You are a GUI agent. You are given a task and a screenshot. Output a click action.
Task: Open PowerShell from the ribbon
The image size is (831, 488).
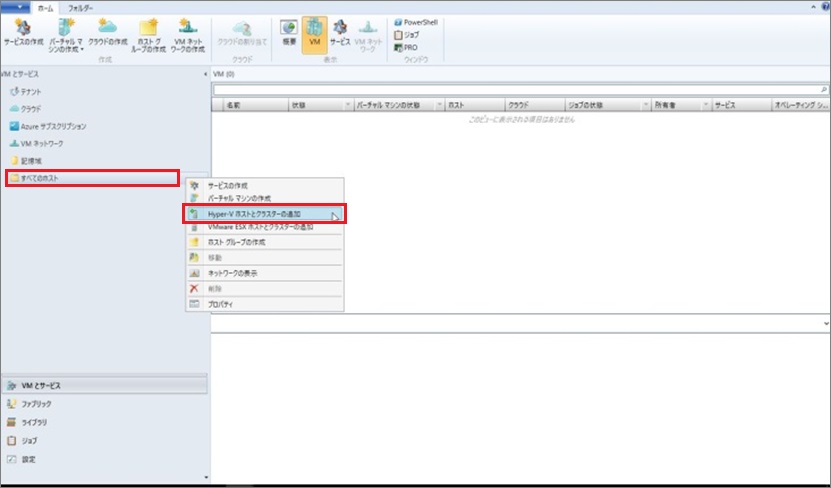[422, 21]
